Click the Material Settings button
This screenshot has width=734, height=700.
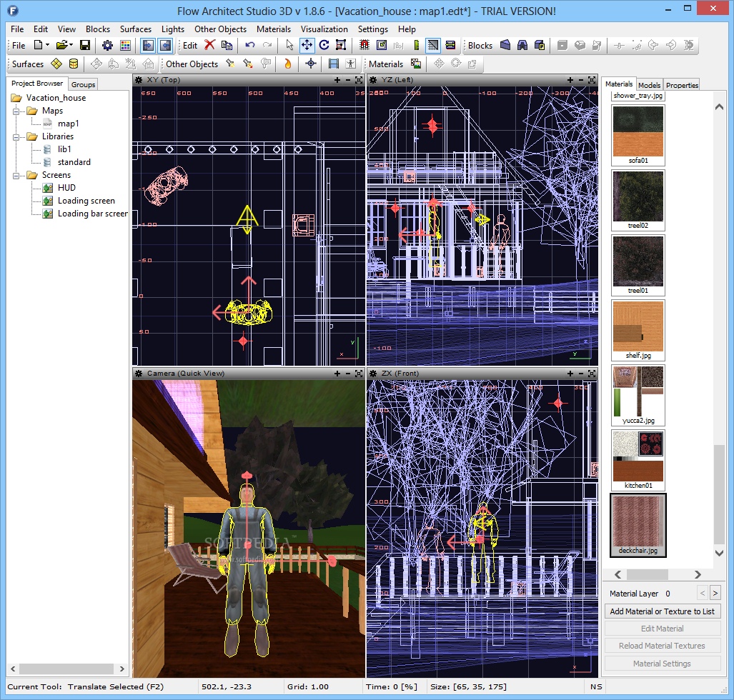pyautogui.click(x=662, y=664)
